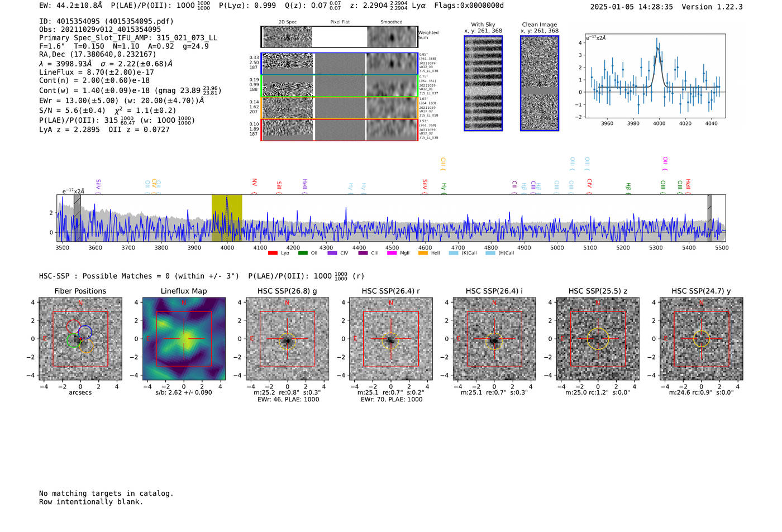The width and height of the screenshot is (782, 532).
Task: Click the HeII orange legend swatch
Action: (423, 253)
